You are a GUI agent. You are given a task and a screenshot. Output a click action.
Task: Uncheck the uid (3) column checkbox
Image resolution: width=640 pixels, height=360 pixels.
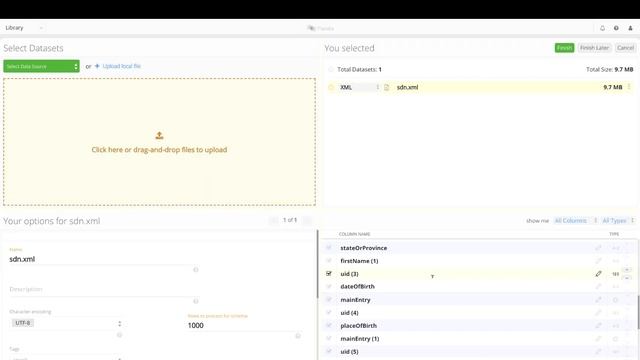329,273
